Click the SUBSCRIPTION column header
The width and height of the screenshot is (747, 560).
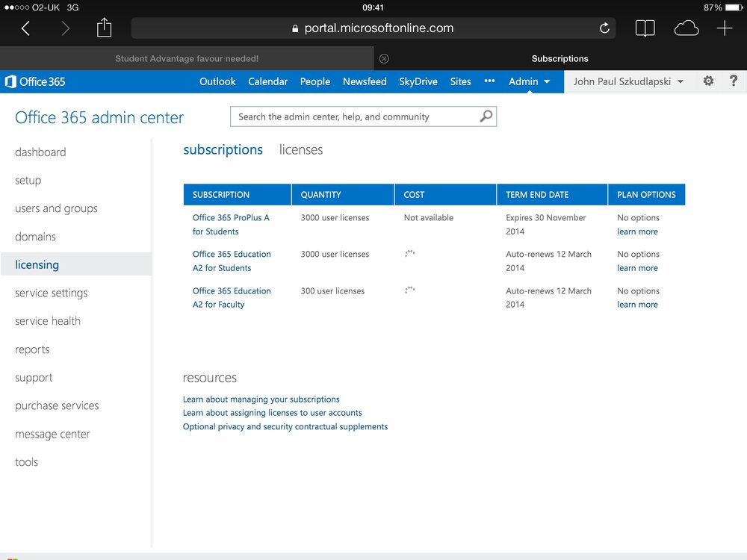coord(238,194)
